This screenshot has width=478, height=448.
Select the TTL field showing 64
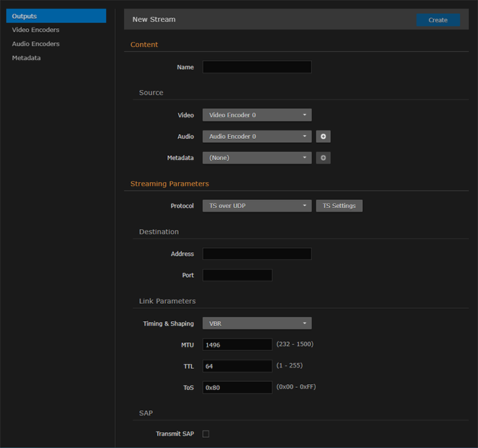point(237,366)
